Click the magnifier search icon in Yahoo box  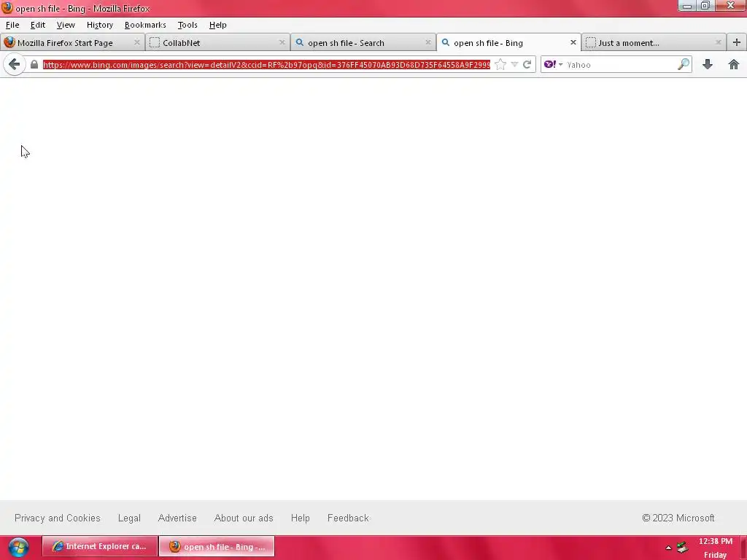tap(684, 64)
